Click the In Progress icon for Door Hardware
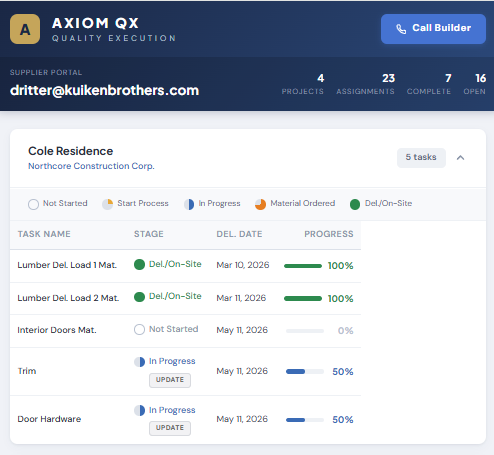 tap(139, 410)
